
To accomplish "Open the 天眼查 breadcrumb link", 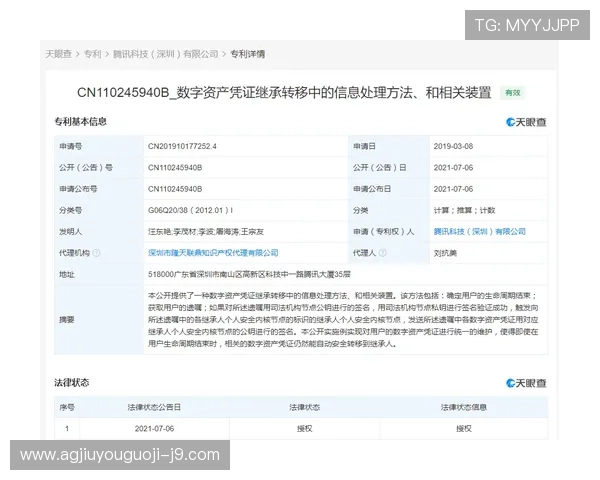I will tap(59, 54).
